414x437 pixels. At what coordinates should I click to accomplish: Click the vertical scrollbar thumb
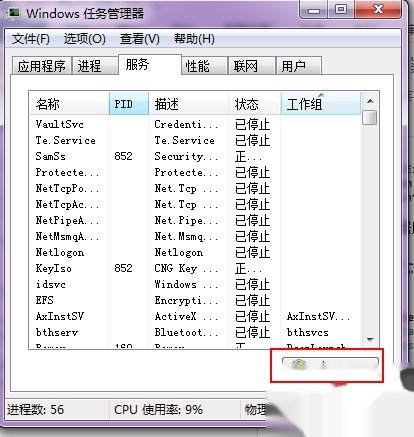coord(370,117)
